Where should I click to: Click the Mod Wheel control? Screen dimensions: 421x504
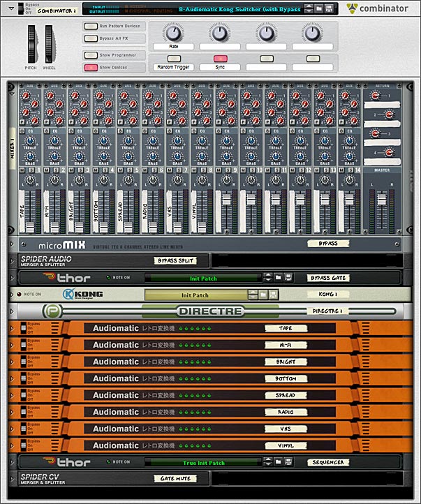pos(49,44)
